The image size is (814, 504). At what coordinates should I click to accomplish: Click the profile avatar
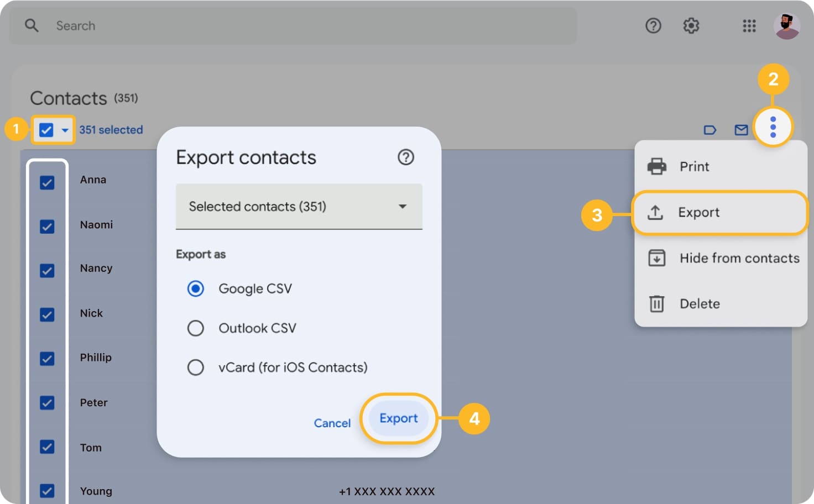pyautogui.click(x=787, y=25)
